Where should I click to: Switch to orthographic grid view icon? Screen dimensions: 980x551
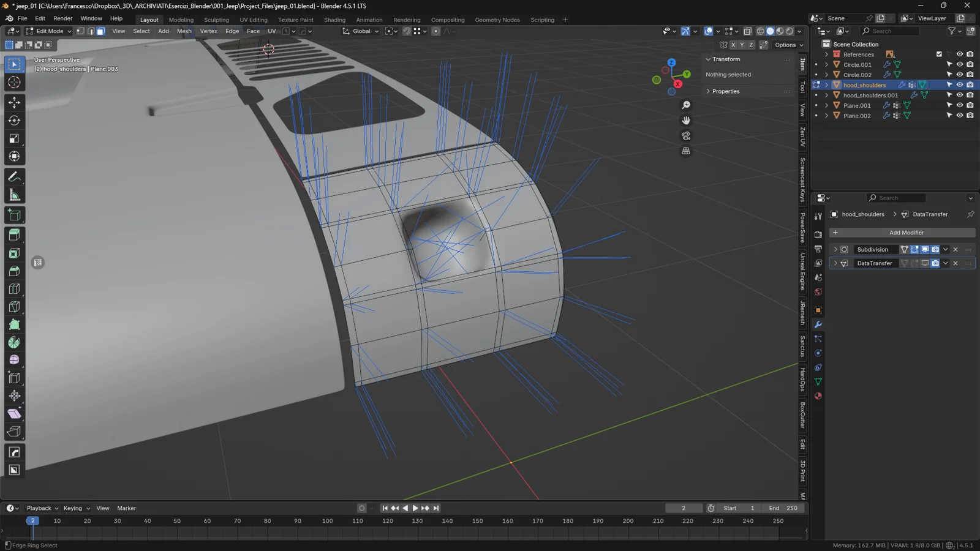pyautogui.click(x=686, y=151)
